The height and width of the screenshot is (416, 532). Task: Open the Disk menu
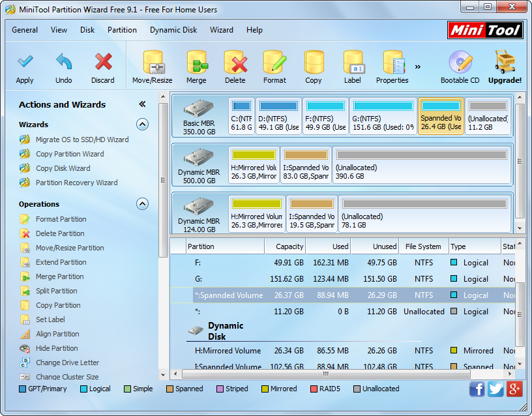click(x=87, y=30)
